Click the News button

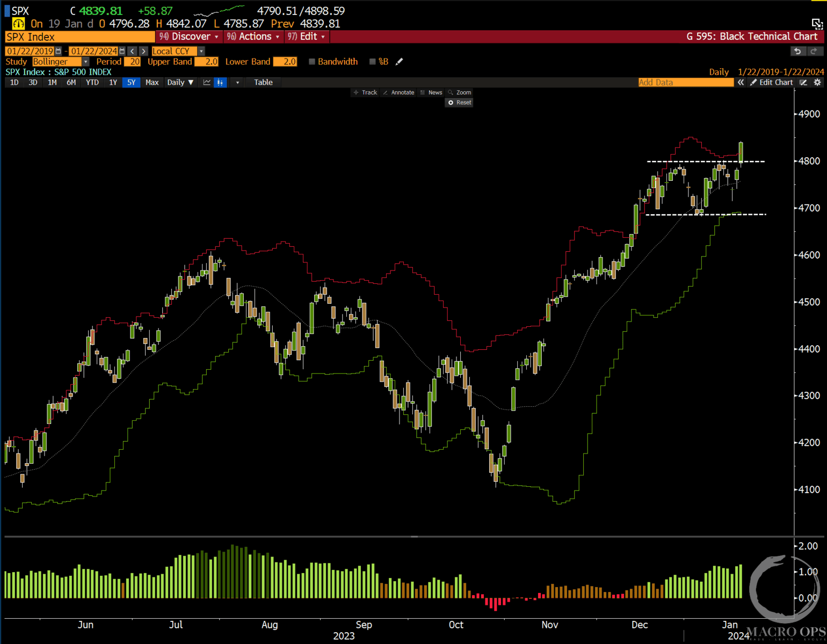coord(431,92)
